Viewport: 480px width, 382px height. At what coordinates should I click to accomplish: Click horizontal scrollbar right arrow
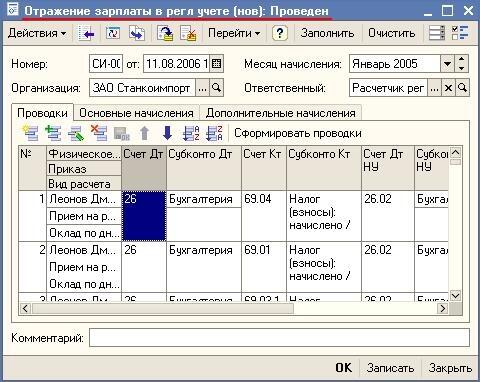(x=442, y=308)
